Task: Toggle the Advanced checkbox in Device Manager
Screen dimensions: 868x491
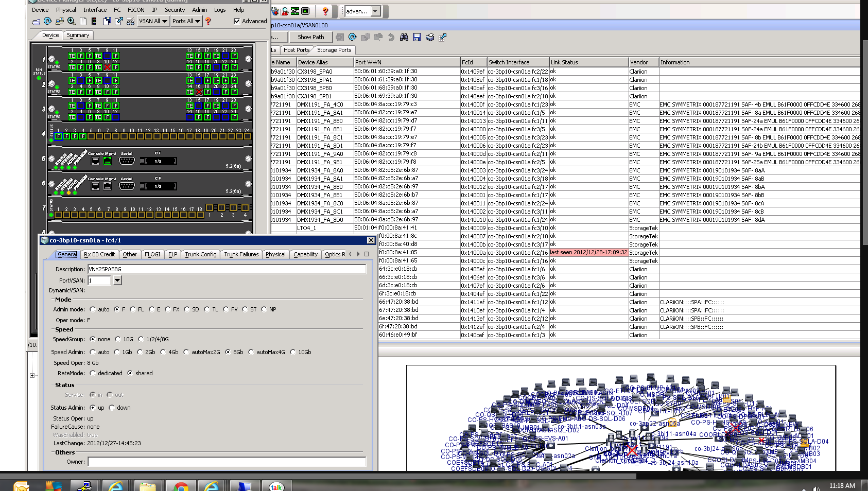Action: (237, 21)
